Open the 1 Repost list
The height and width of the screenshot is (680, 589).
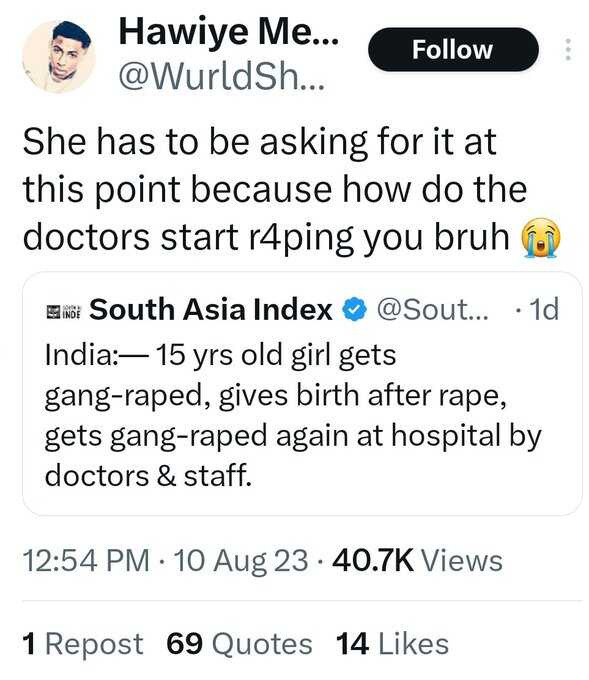point(83,644)
